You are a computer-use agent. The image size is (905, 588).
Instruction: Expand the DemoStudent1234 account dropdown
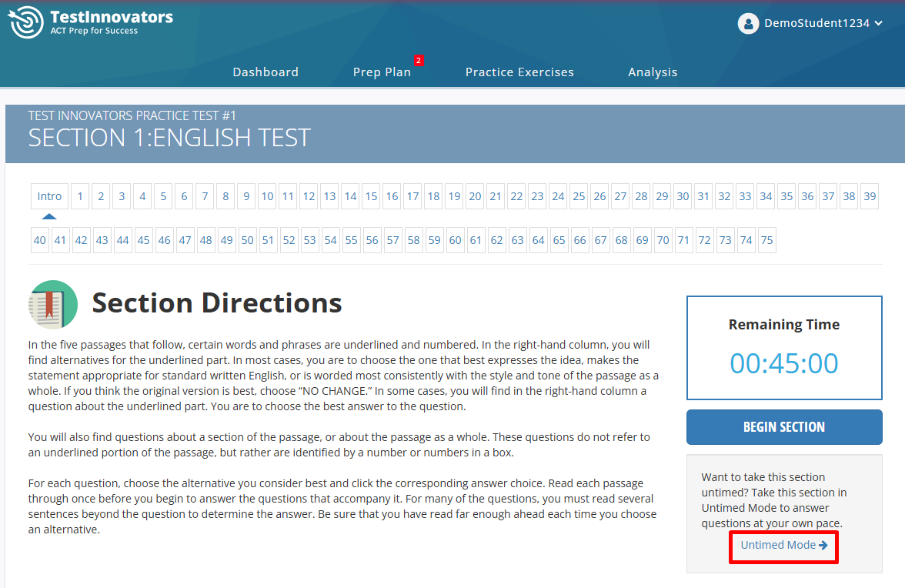878,23
